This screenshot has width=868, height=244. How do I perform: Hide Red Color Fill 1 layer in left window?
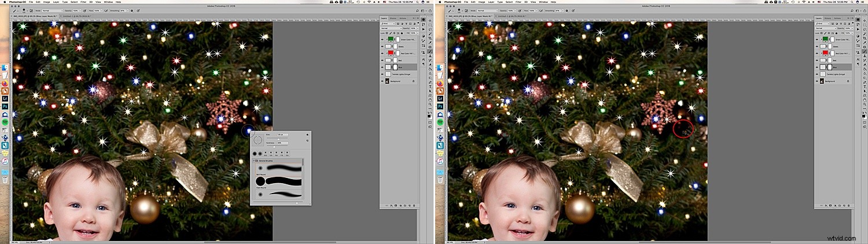382,53
